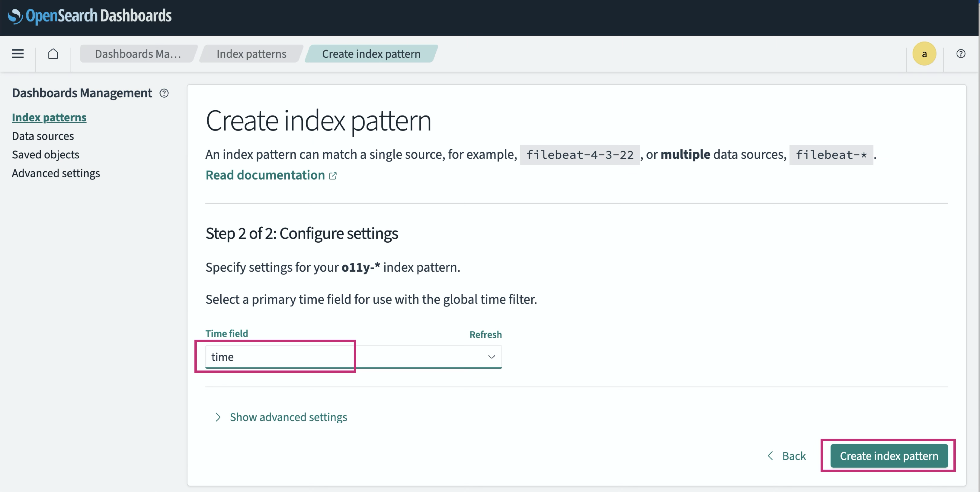Viewport: 980px width, 492px height.
Task: Click the 'Time field' label
Action: 227,334
